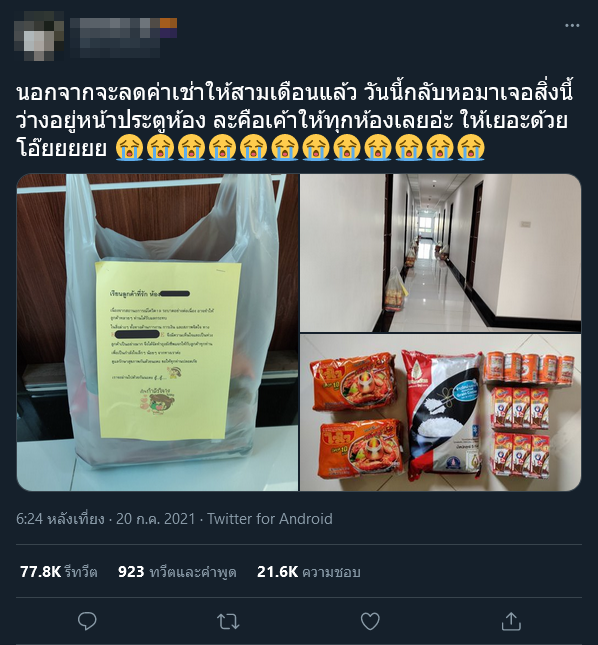Open the plastic bag with yellow note photo
Screen dimensions: 598x645
(158, 332)
